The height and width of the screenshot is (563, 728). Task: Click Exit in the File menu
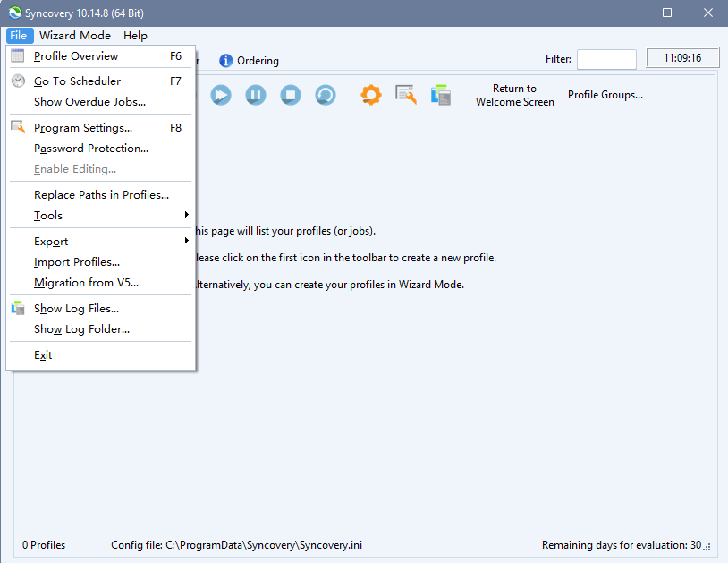[x=43, y=355]
